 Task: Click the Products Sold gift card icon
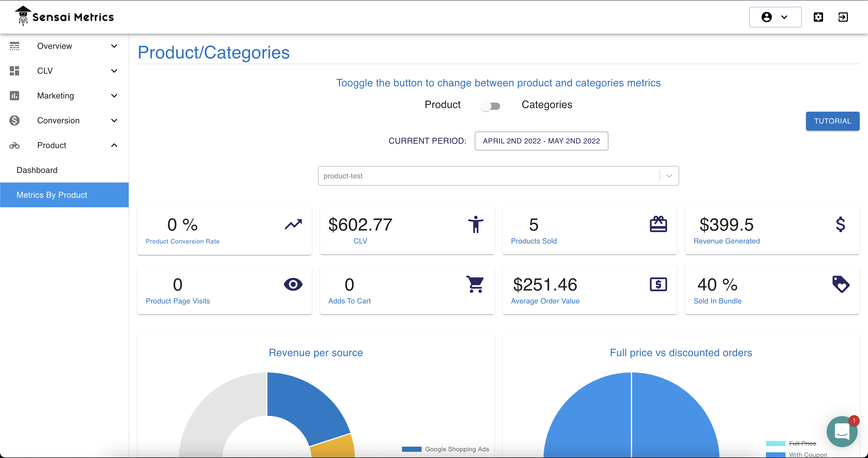(x=658, y=224)
